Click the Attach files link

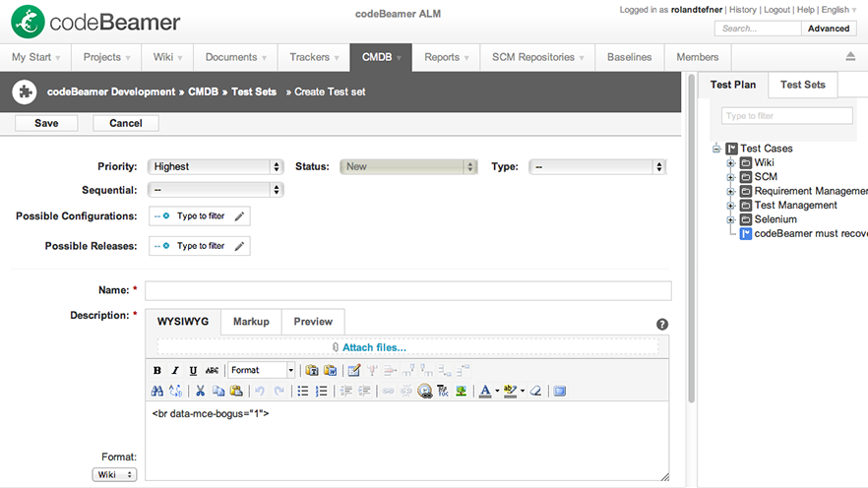(x=374, y=347)
